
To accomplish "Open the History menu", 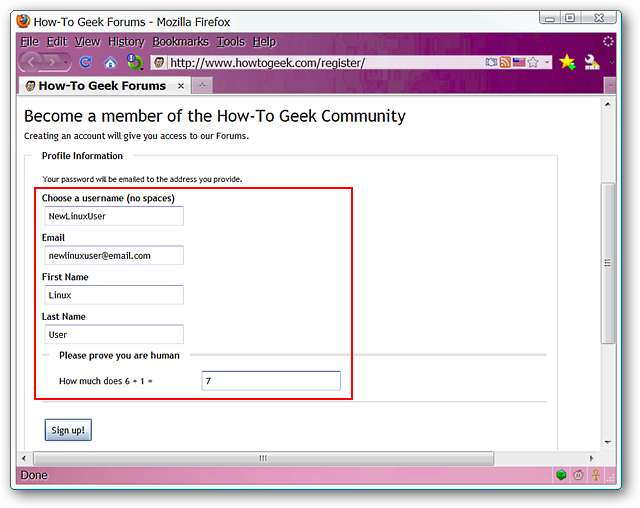I will [x=126, y=42].
